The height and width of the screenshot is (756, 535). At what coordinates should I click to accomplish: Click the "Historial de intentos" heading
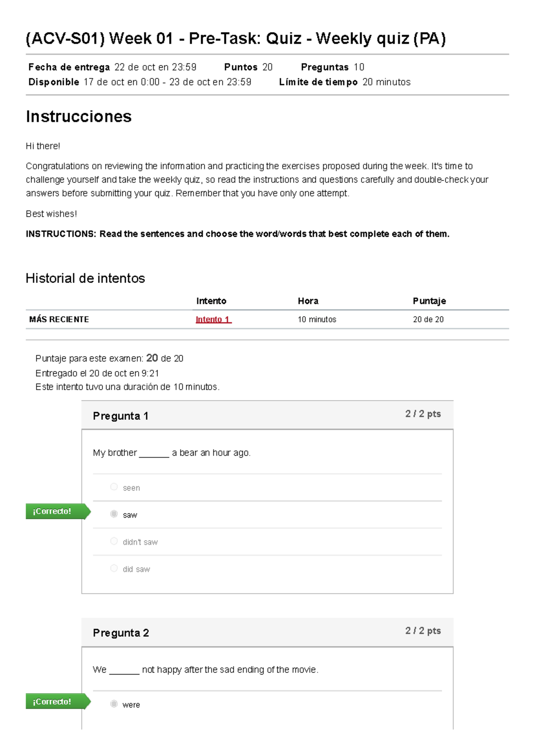(86, 278)
